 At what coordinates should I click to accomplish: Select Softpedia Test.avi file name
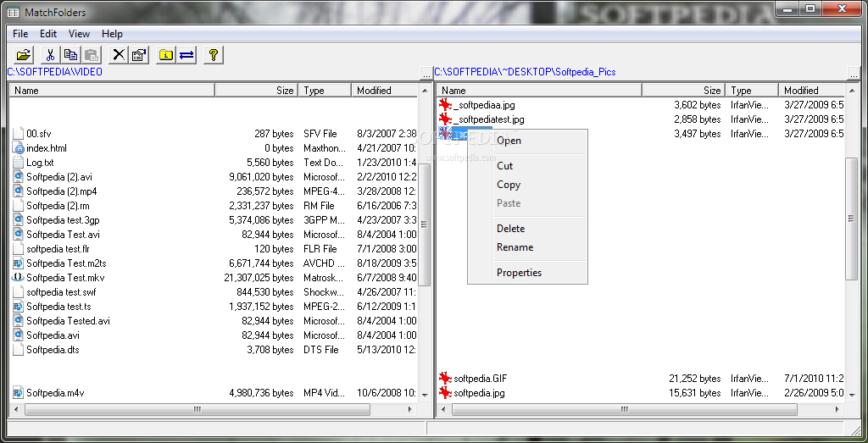(63, 235)
